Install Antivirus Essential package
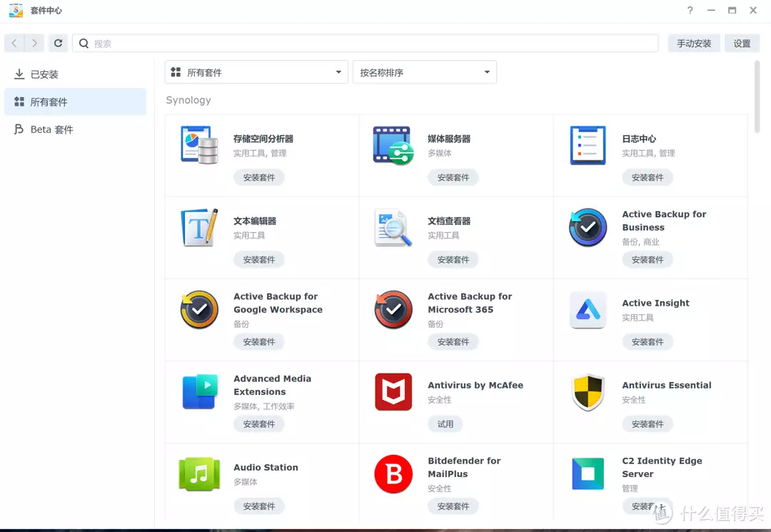The image size is (771, 532). click(x=647, y=424)
